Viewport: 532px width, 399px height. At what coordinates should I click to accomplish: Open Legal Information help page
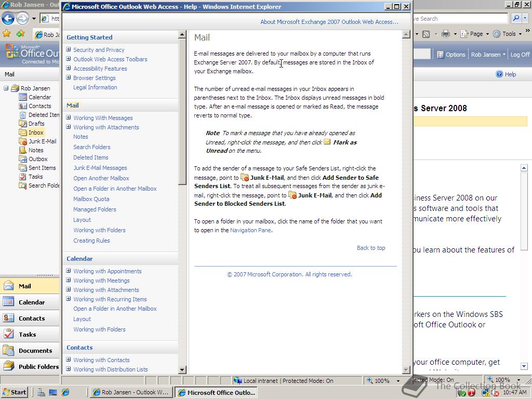(95, 87)
